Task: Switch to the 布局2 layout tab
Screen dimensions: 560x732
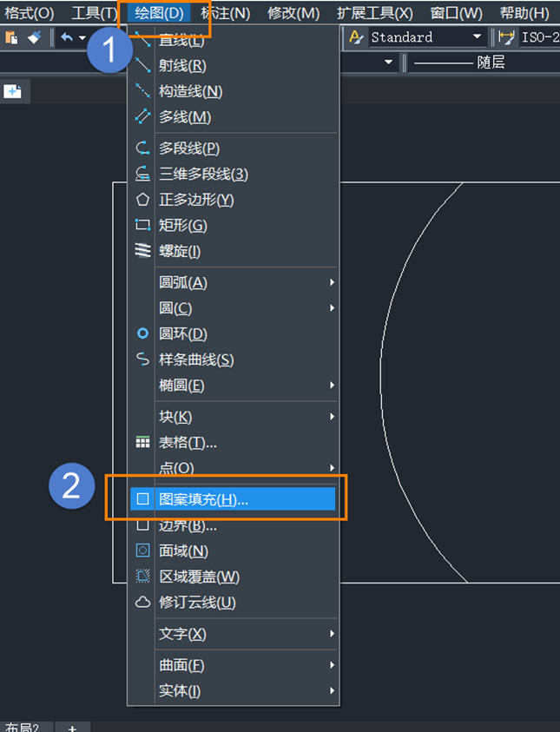Action: [x=23, y=727]
